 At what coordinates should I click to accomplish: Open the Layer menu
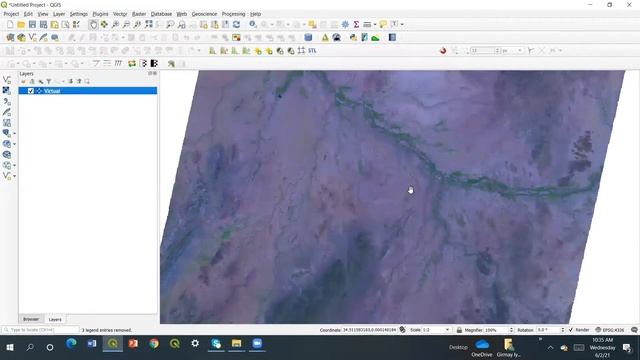pyautogui.click(x=59, y=14)
